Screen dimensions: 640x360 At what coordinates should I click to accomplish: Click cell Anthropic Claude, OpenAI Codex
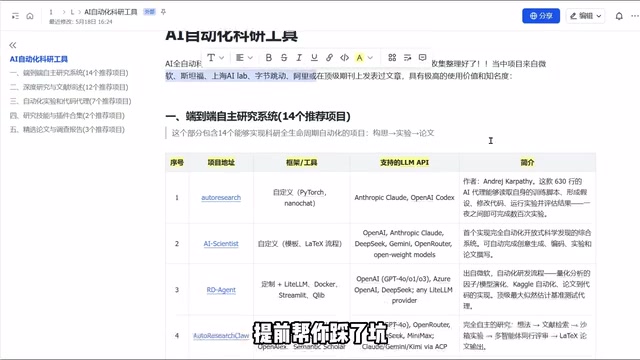click(x=404, y=198)
